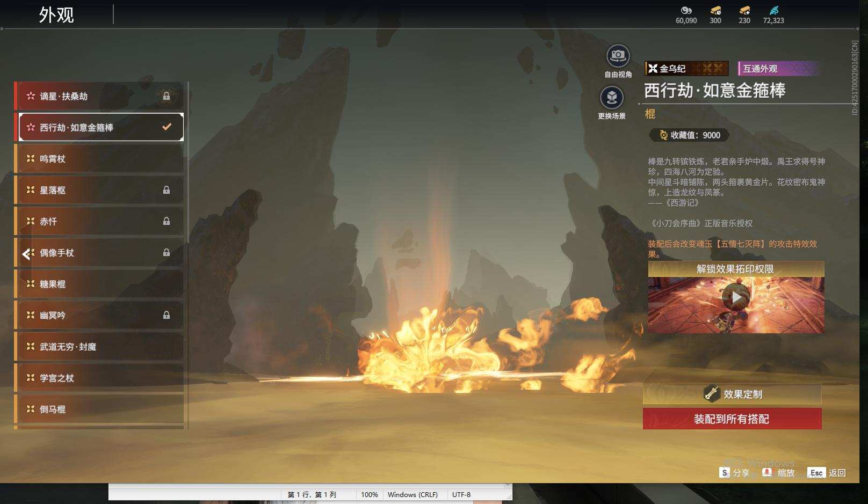Screen dimensions: 868x504
Task: Open the 自由视角 camera view icon
Action: point(618,55)
